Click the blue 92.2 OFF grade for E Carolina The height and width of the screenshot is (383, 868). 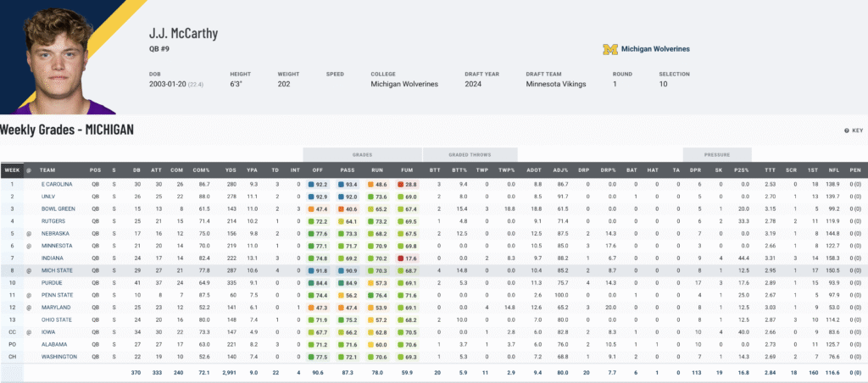pyautogui.click(x=319, y=184)
